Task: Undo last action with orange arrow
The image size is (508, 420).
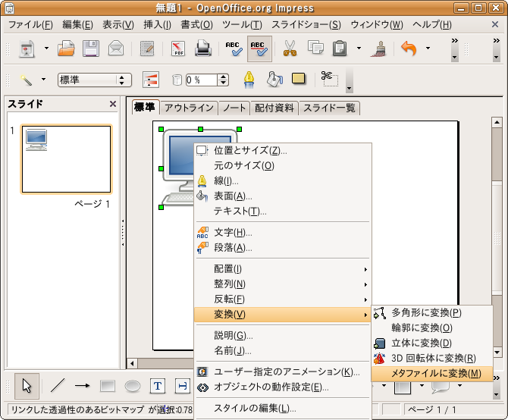Action: click(409, 49)
